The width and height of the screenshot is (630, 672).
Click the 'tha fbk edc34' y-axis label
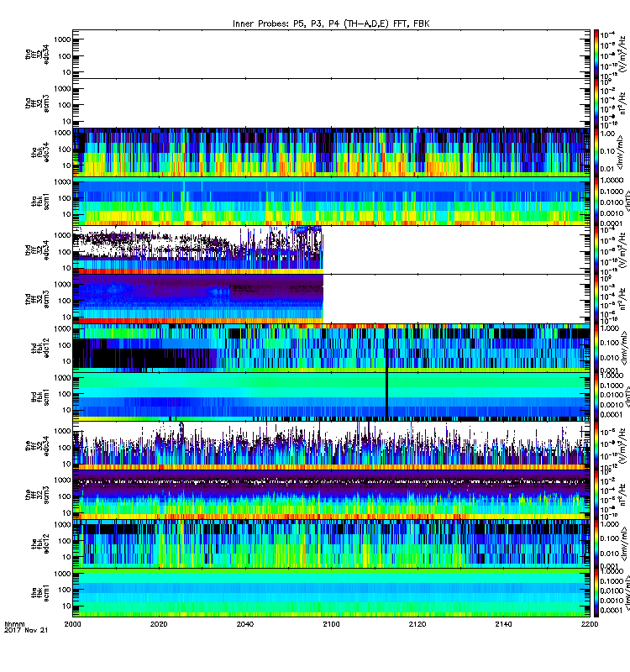[x=40, y=153]
